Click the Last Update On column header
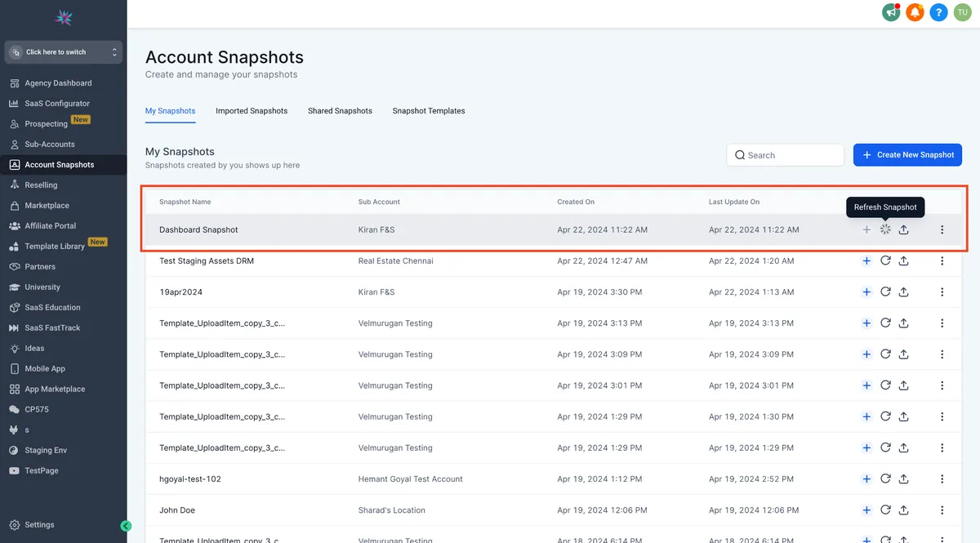 [733, 202]
